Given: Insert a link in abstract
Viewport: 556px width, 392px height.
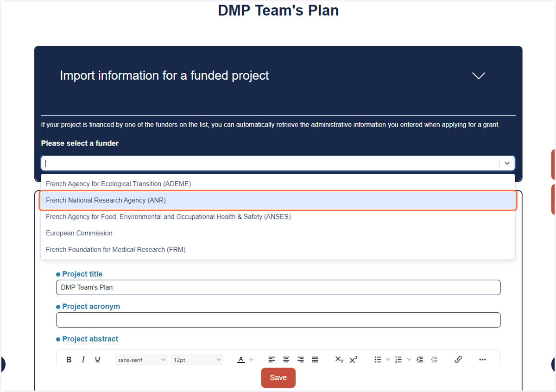Looking at the screenshot, I should coord(458,360).
